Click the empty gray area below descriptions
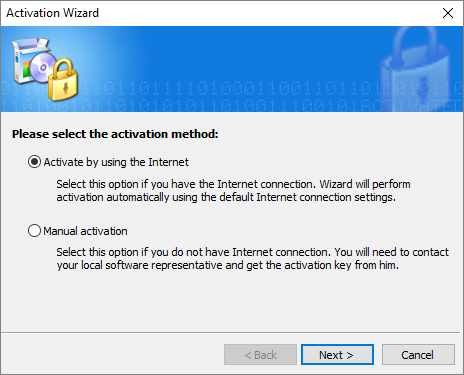Image resolution: width=464 pixels, height=375 pixels. coord(231,302)
